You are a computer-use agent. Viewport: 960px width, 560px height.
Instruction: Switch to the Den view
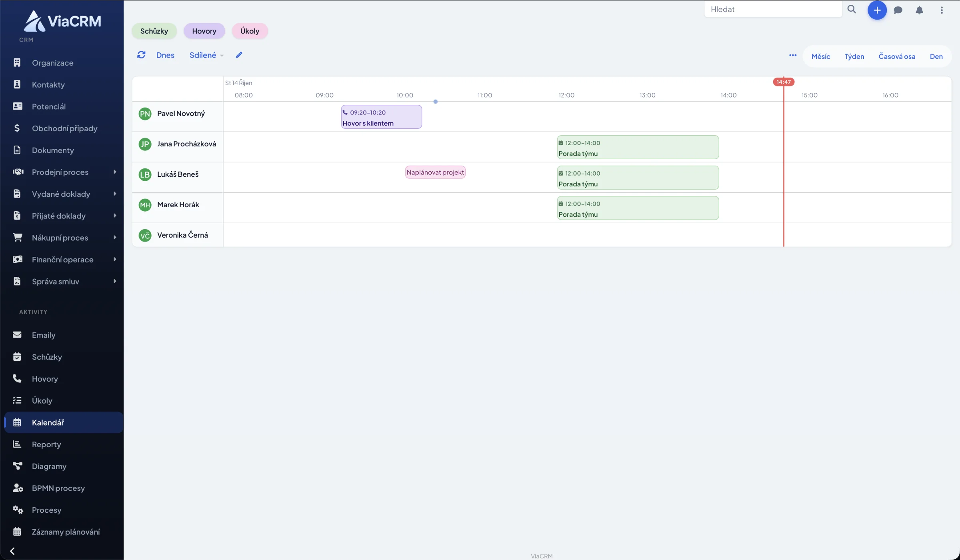tap(936, 56)
